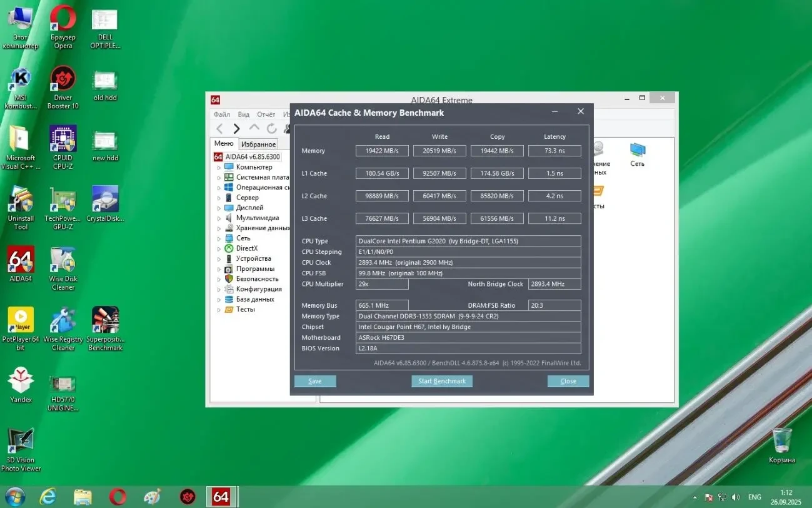
Task: Open the Файл menu in AIDA64
Action: point(221,114)
